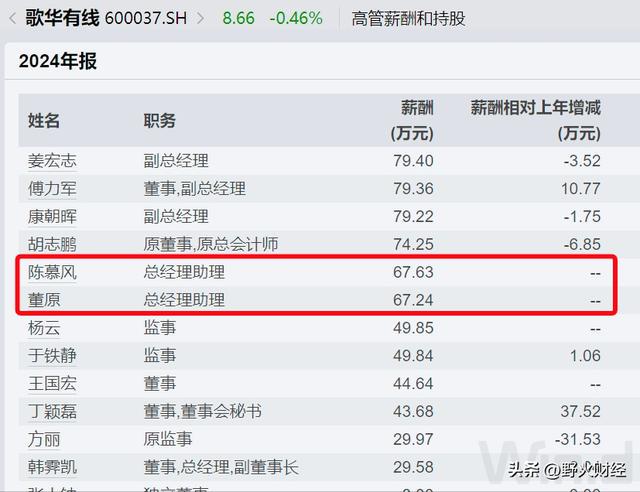Image resolution: width=640 pixels, height=492 pixels.
Task: Open executive 王国宏 name link
Action: click(x=52, y=384)
